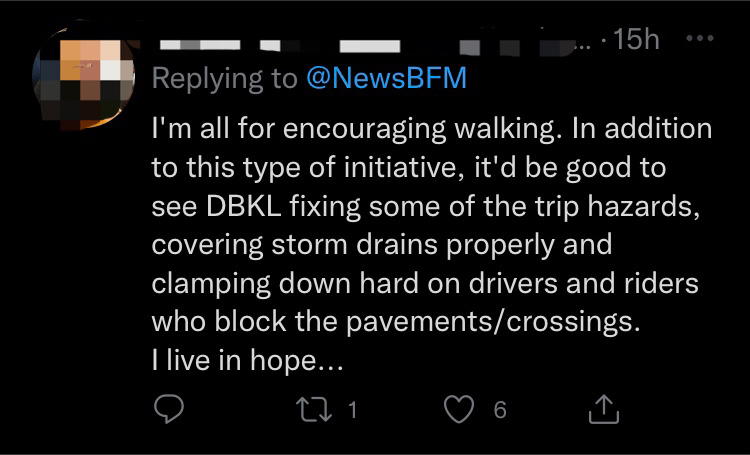Screen dimensions: 750x455
Task: Reply to this tweet with the speech bubble icon
Action: pyautogui.click(x=169, y=410)
